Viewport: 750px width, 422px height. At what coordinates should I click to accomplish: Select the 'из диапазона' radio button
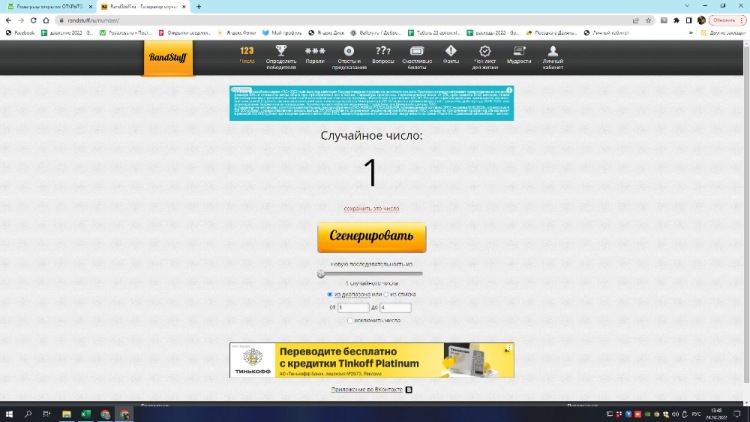coord(330,295)
